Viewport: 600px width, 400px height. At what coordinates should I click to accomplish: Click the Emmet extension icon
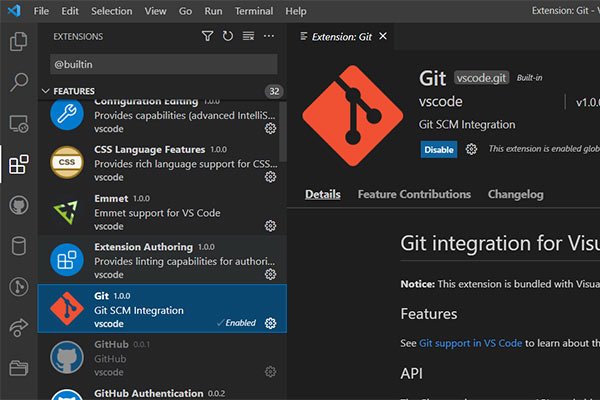pyautogui.click(x=67, y=211)
